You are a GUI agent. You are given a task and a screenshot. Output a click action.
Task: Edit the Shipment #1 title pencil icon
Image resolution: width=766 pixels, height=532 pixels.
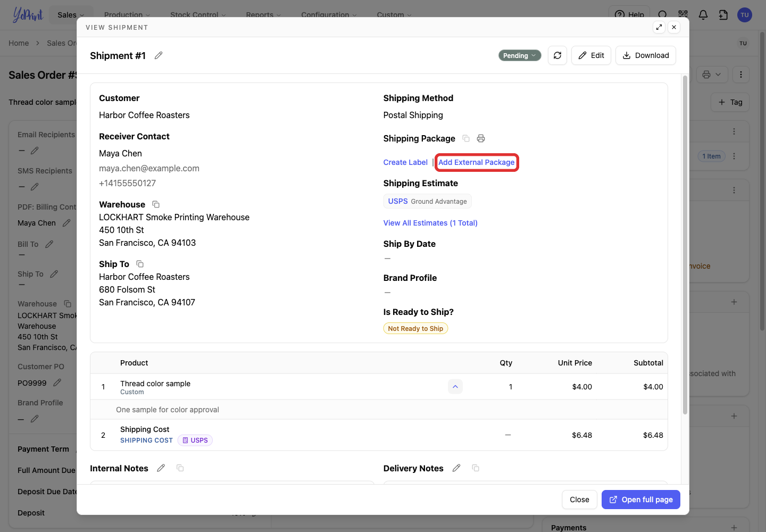coord(159,55)
